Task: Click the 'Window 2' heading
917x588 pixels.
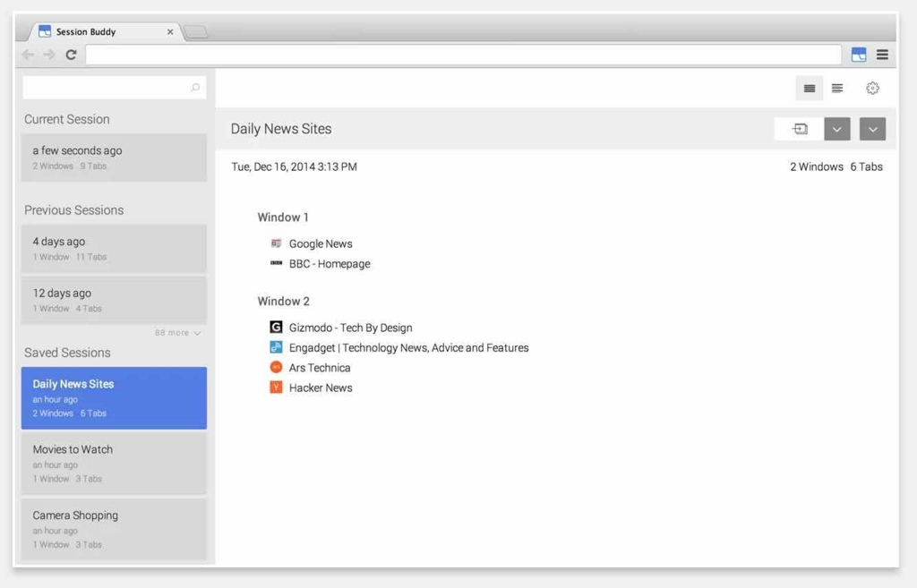Action: [x=284, y=302]
